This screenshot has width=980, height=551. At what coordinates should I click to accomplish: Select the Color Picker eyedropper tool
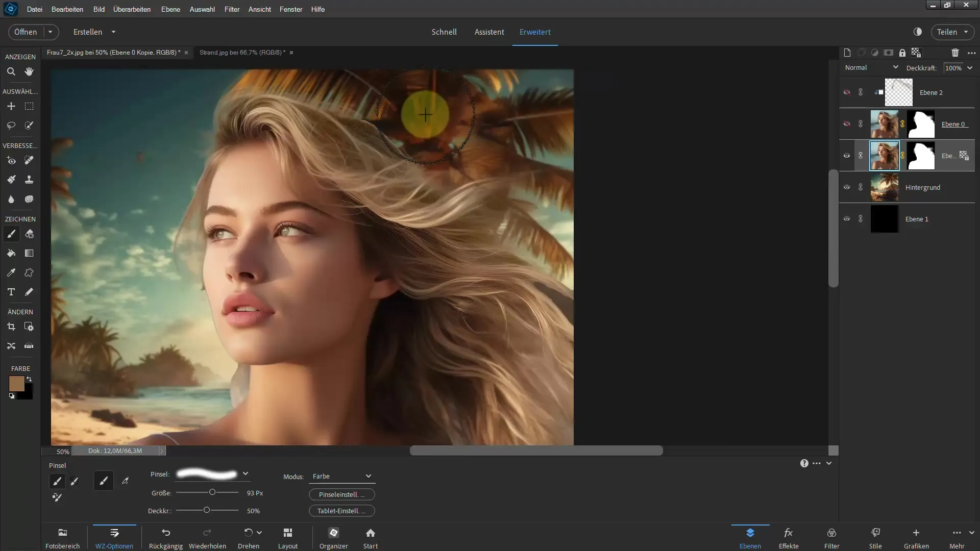click(11, 272)
